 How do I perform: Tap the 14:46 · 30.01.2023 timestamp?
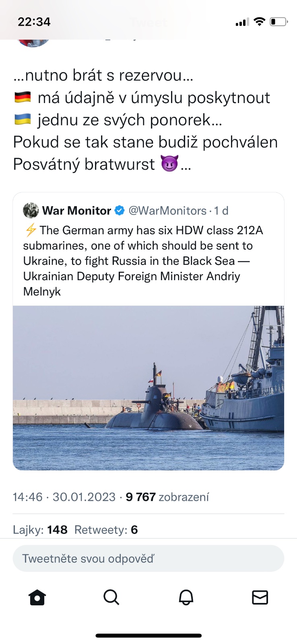pos(64,497)
